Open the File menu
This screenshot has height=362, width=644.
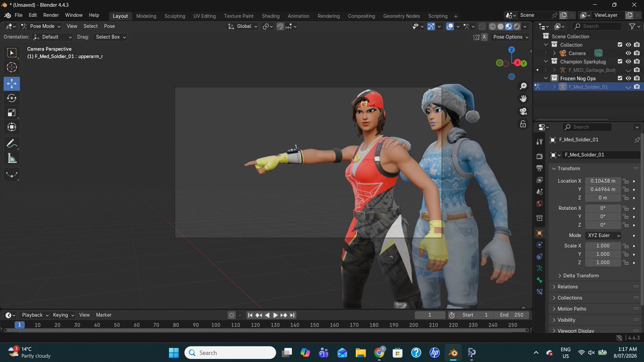(x=19, y=15)
